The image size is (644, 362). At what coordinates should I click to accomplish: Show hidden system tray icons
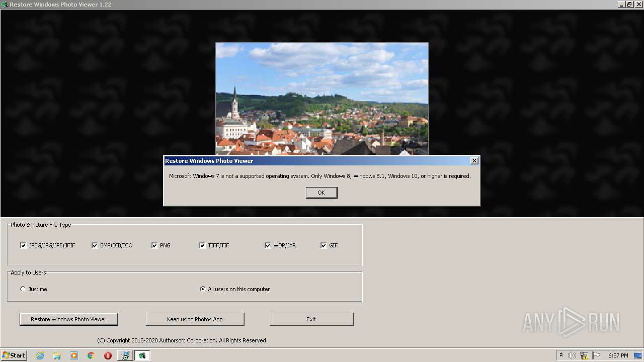pos(561,355)
